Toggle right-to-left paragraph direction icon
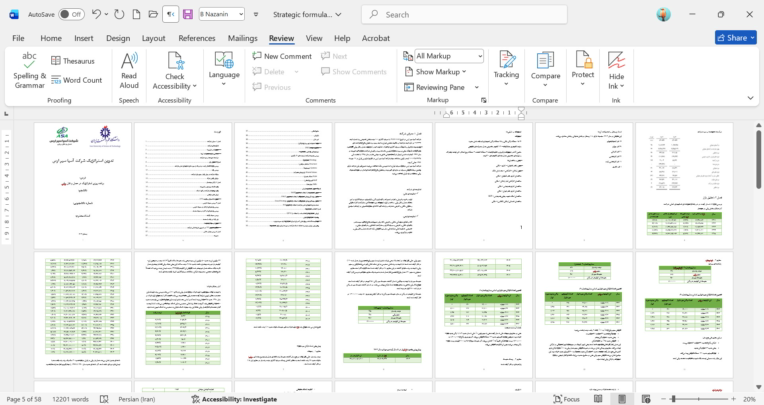Image resolution: width=764 pixels, height=405 pixels. tap(171, 14)
